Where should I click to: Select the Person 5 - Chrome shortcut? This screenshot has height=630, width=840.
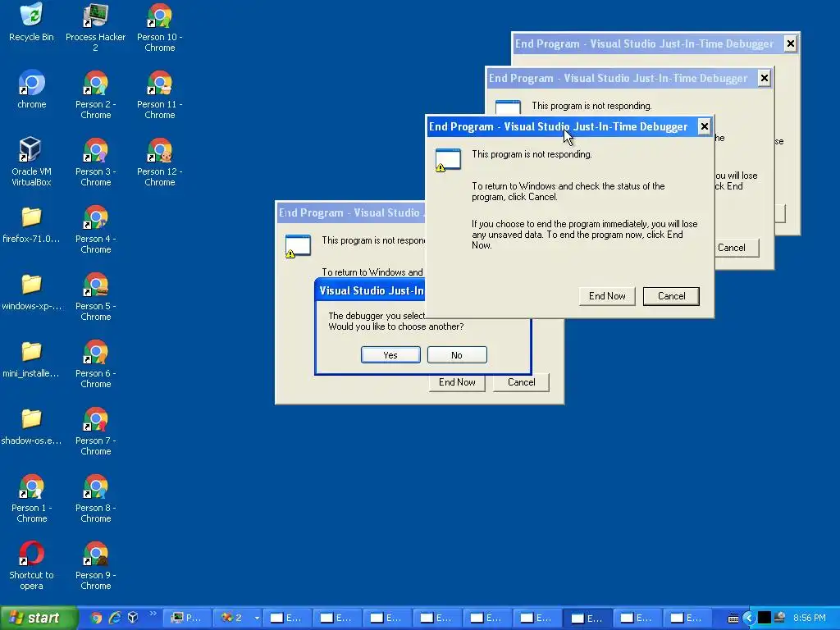coord(95,297)
